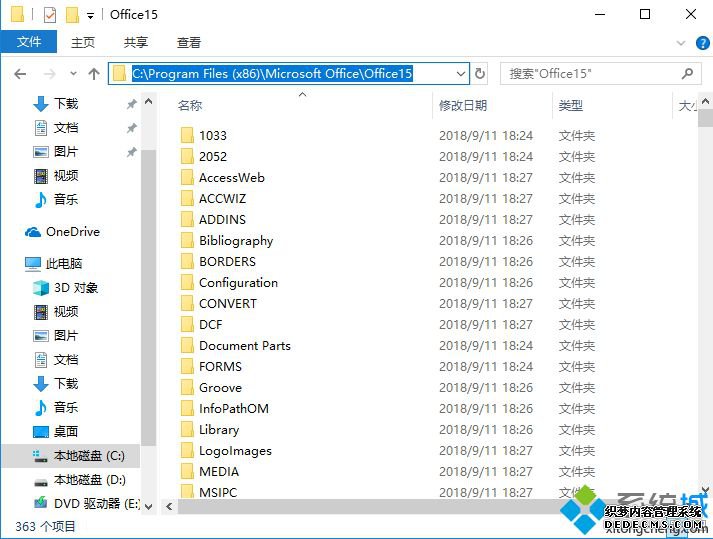Open 音乐 in Quick access list
The image size is (713, 539).
56,199
